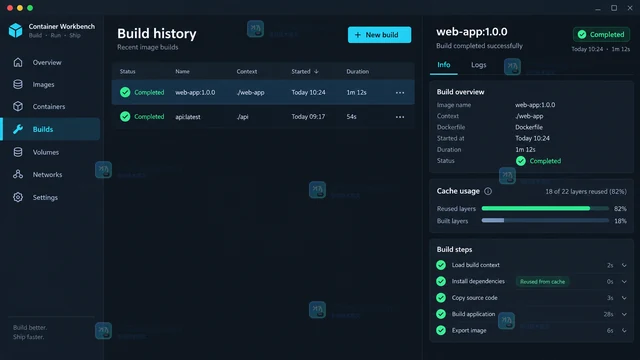This screenshot has height=360, width=640.
Task: Click the Reused layers progress bar
Action: 545,209
